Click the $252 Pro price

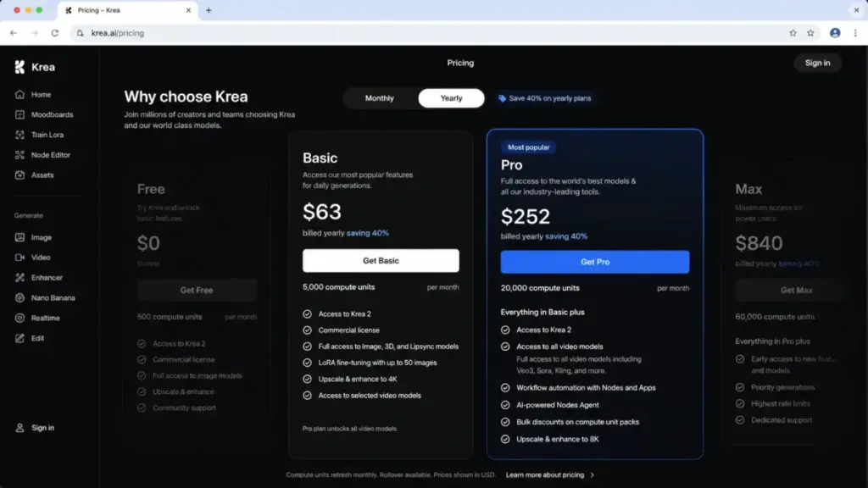point(526,216)
